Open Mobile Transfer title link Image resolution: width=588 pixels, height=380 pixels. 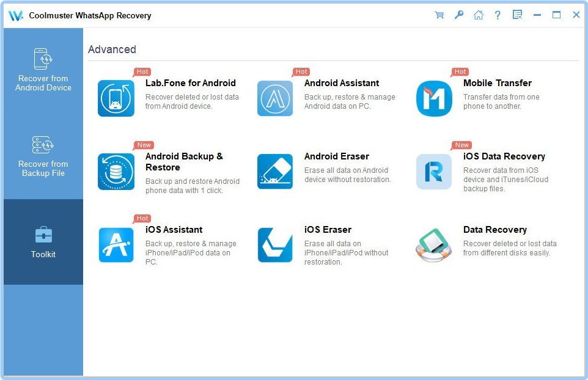[498, 83]
